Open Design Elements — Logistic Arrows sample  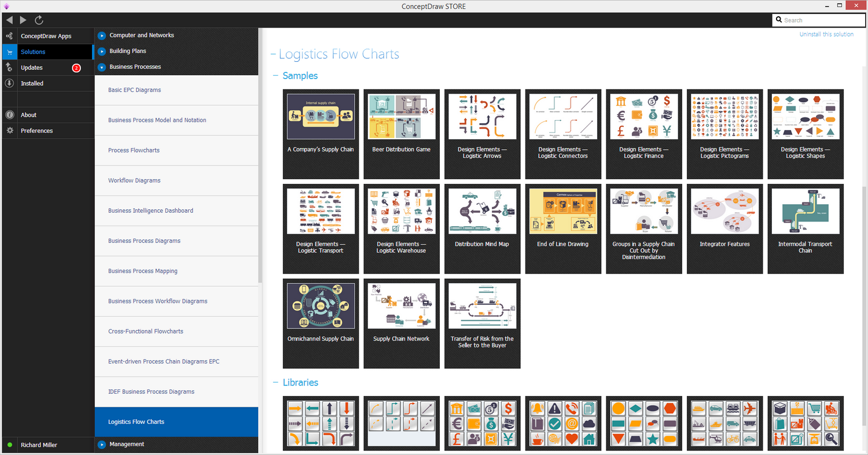coord(482,134)
